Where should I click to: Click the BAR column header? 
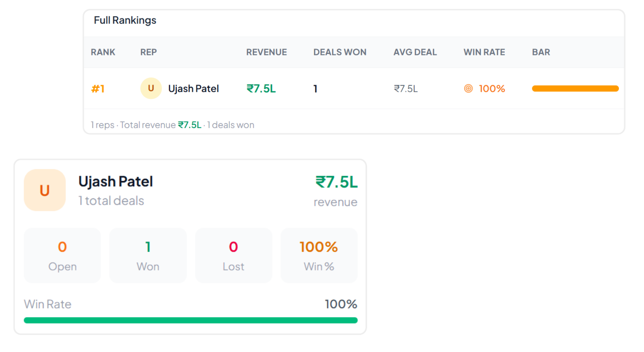(541, 52)
